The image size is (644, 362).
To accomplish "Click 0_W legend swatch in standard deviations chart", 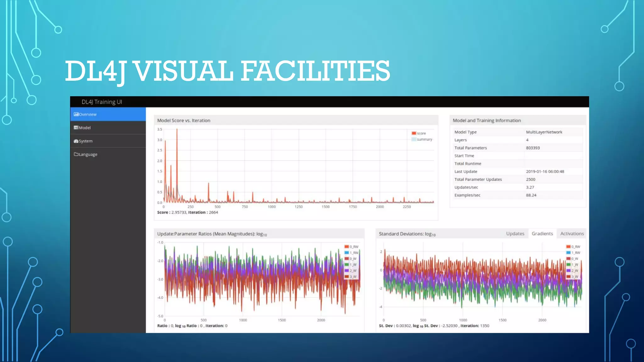I will click(x=568, y=259).
